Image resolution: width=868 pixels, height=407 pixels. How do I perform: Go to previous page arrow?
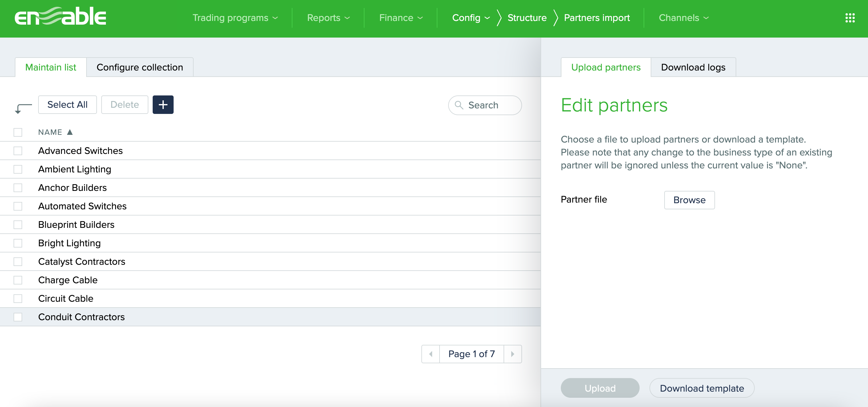point(431,354)
